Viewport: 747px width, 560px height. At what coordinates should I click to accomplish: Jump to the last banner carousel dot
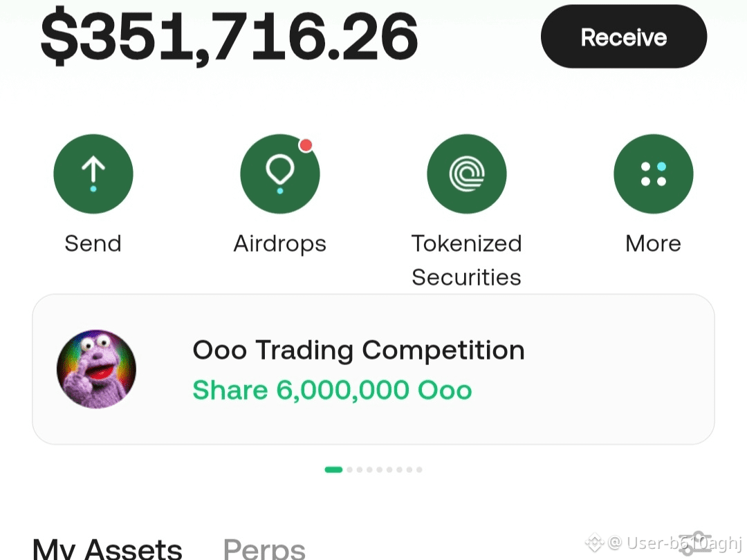[x=419, y=469]
